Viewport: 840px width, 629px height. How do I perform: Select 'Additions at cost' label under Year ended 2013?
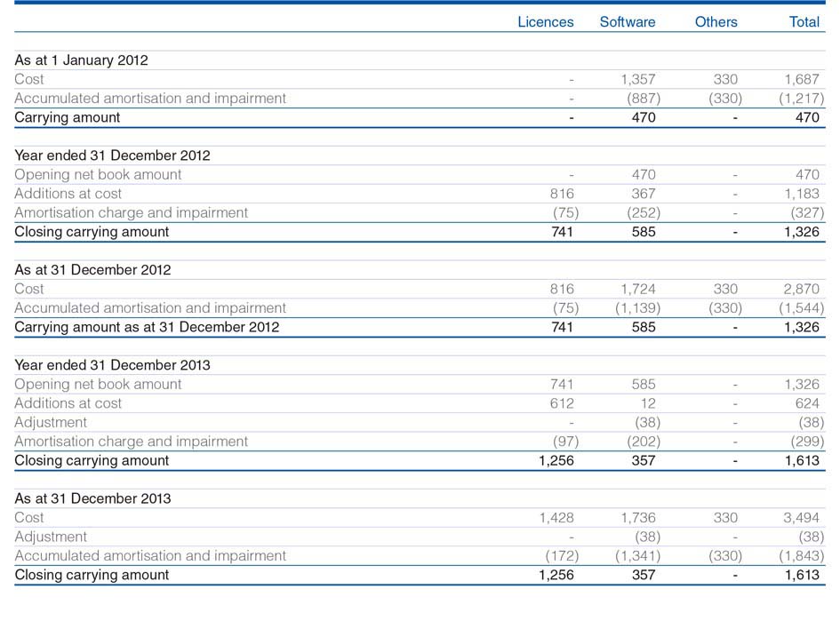(x=68, y=403)
